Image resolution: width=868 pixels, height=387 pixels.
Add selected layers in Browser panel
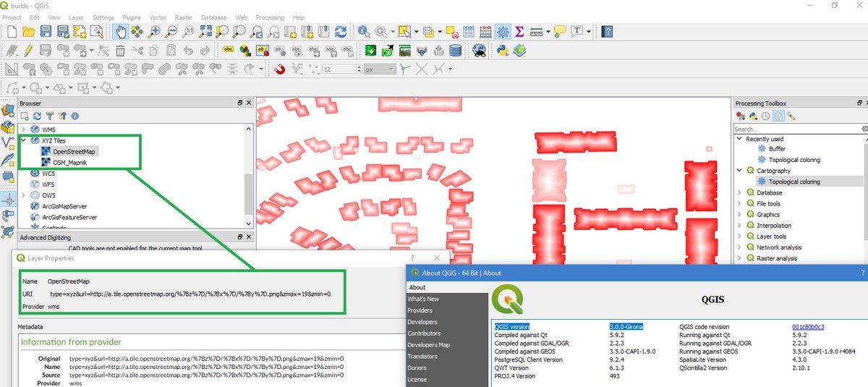pyautogui.click(x=25, y=116)
